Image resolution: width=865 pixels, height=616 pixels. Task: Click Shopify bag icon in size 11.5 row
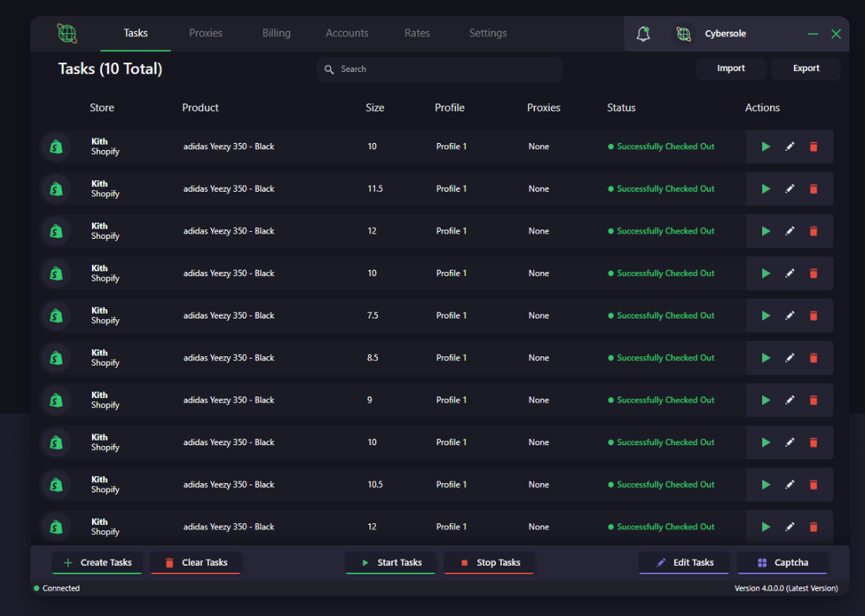56,189
